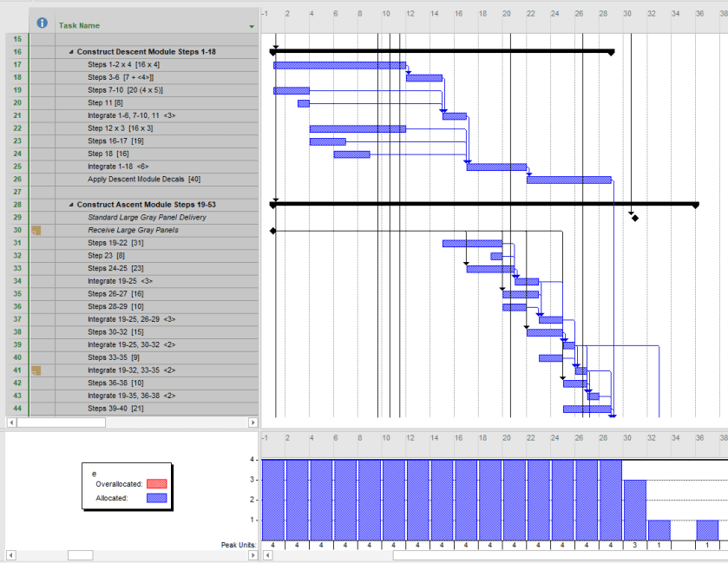The image size is (728, 563).
Task: Click the Information column header icon
Action: pos(42,24)
